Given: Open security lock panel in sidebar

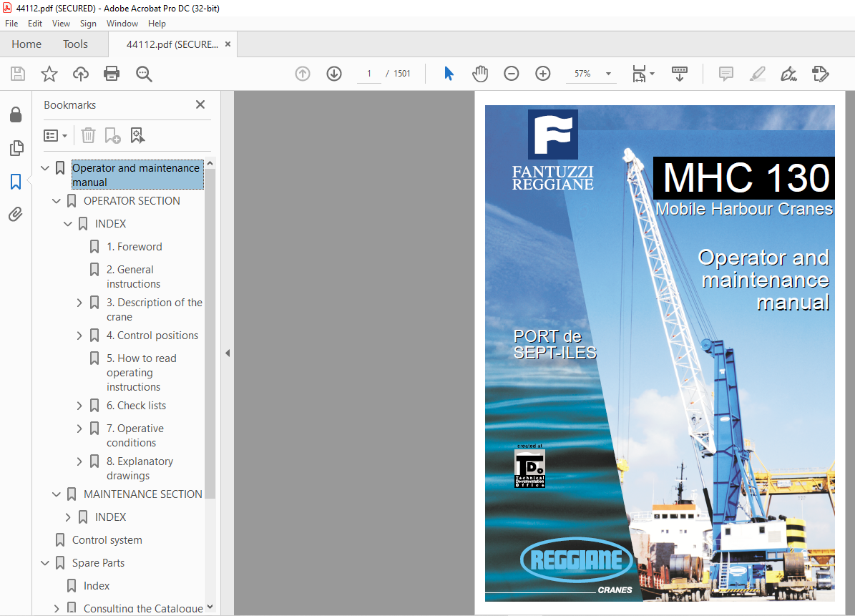Looking at the screenshot, I should 16,114.
